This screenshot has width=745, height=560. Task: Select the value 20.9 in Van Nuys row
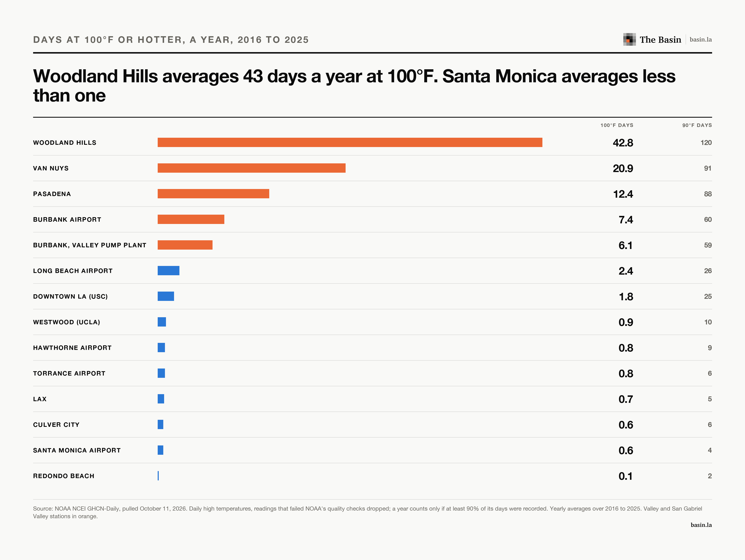point(623,168)
